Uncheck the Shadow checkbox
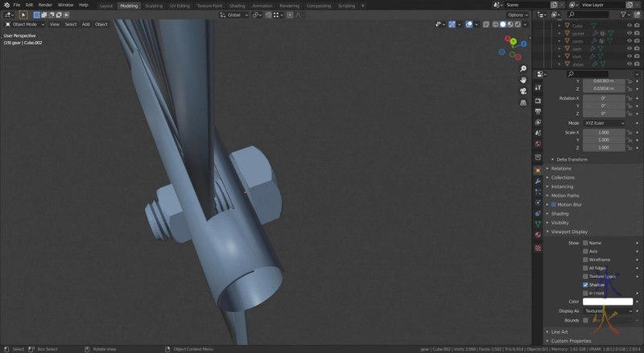 (x=585, y=285)
